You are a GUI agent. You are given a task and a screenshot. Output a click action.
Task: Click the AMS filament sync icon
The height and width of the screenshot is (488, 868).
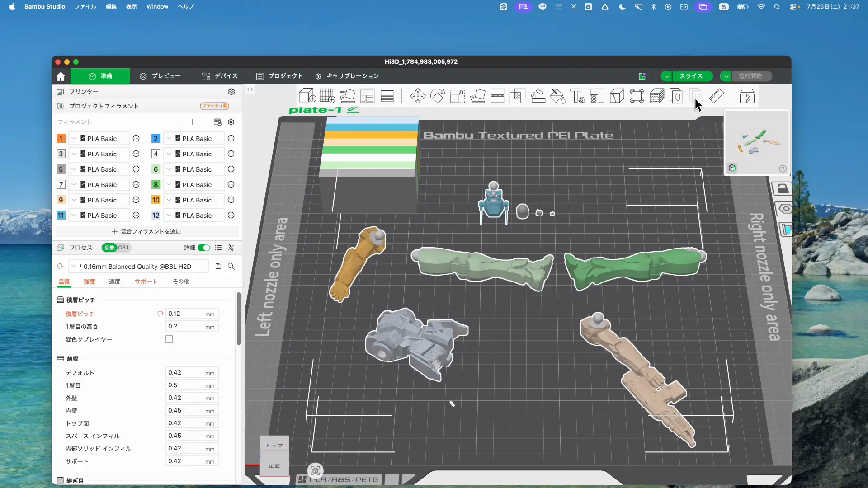coord(218,122)
